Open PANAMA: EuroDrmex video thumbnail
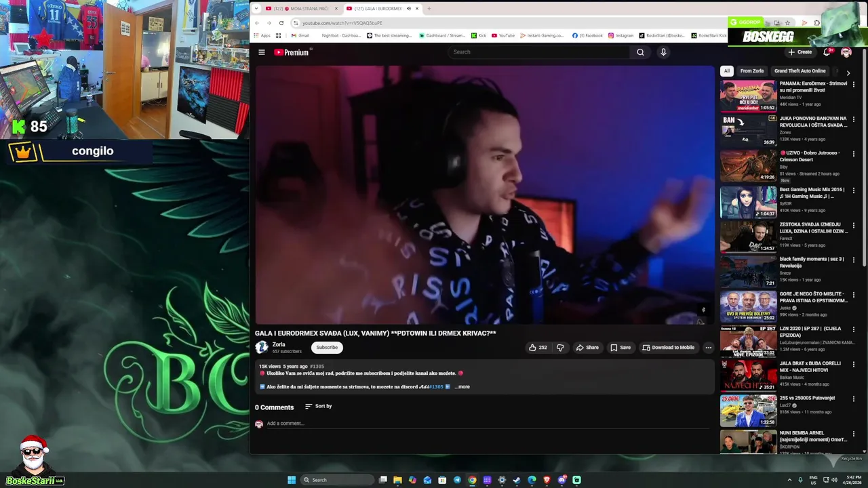The height and width of the screenshot is (488, 868). coord(748,96)
